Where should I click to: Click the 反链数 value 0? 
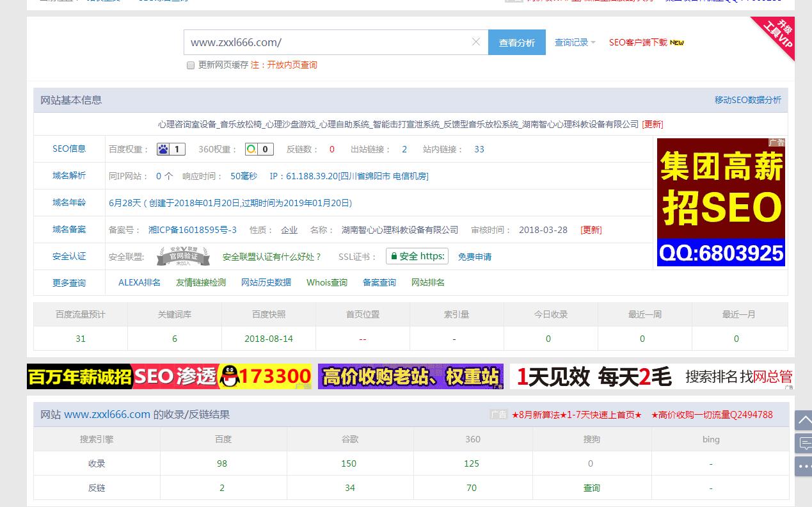pos(331,149)
